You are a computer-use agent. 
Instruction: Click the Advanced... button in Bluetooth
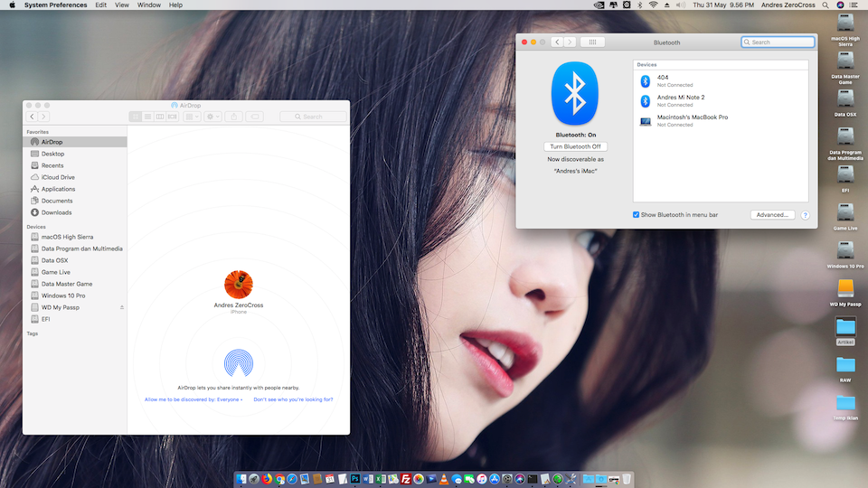click(772, 215)
